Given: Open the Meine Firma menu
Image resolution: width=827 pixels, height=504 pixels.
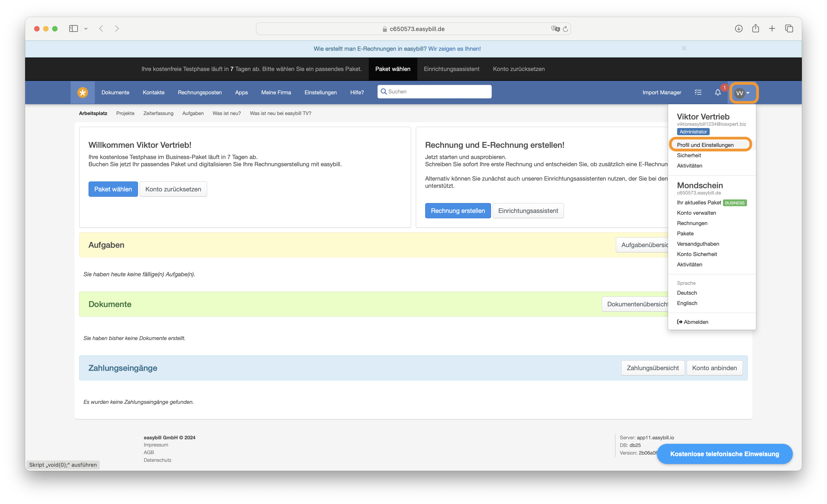Looking at the screenshot, I should coord(276,92).
